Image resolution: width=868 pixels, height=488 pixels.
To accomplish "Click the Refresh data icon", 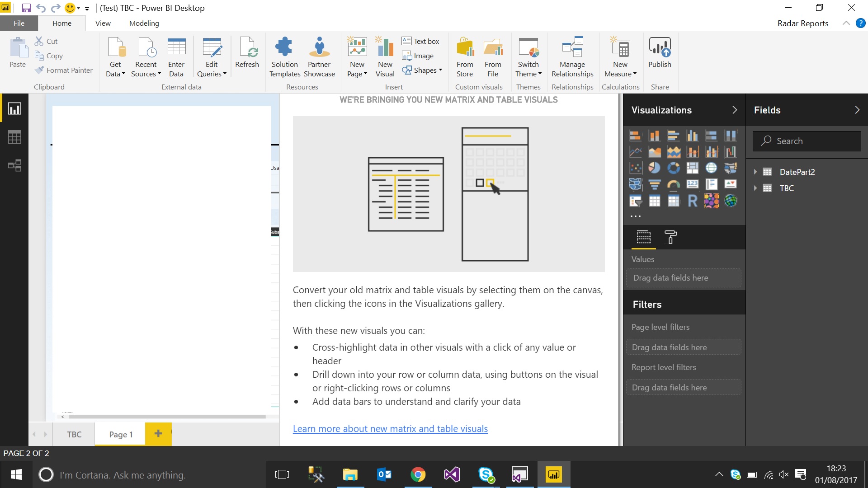I will [x=247, y=53].
